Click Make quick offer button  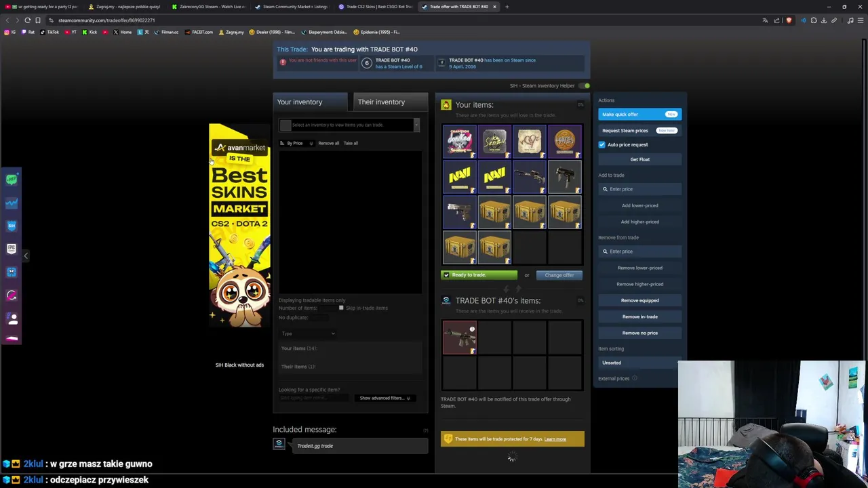(639, 115)
